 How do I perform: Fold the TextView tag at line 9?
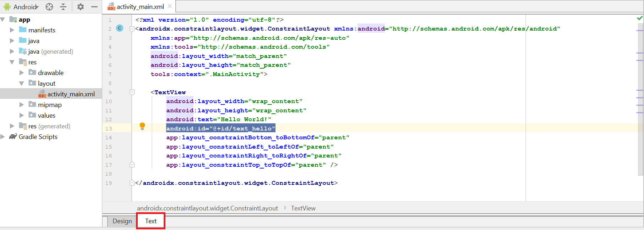[132, 92]
